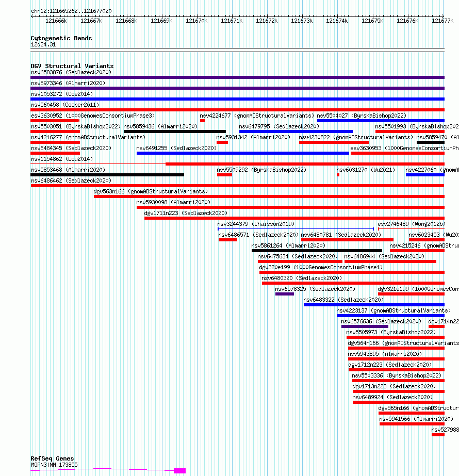Viewport: 459px width, 476px height.
Task: Click nsv6486462 (Sedlazeck2020) label
Action: point(71,180)
